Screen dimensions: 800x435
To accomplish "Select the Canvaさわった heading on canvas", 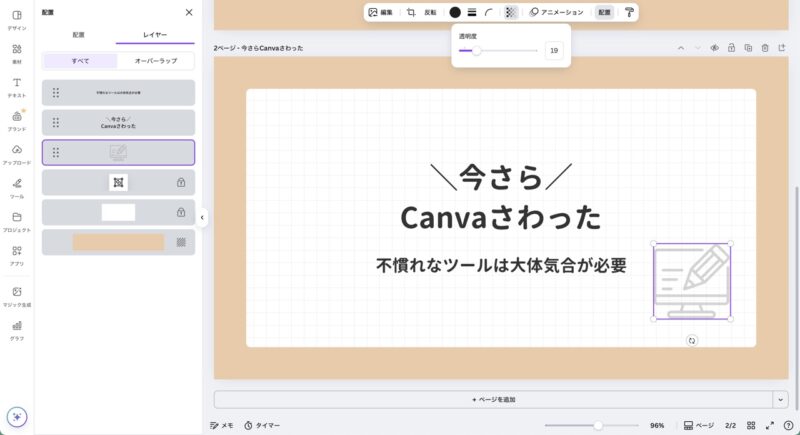I will (x=501, y=217).
